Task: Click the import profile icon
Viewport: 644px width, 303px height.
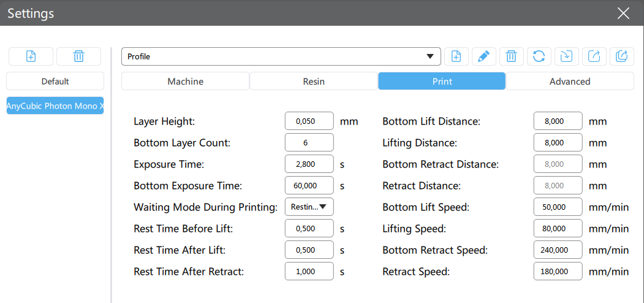Action: coord(567,56)
